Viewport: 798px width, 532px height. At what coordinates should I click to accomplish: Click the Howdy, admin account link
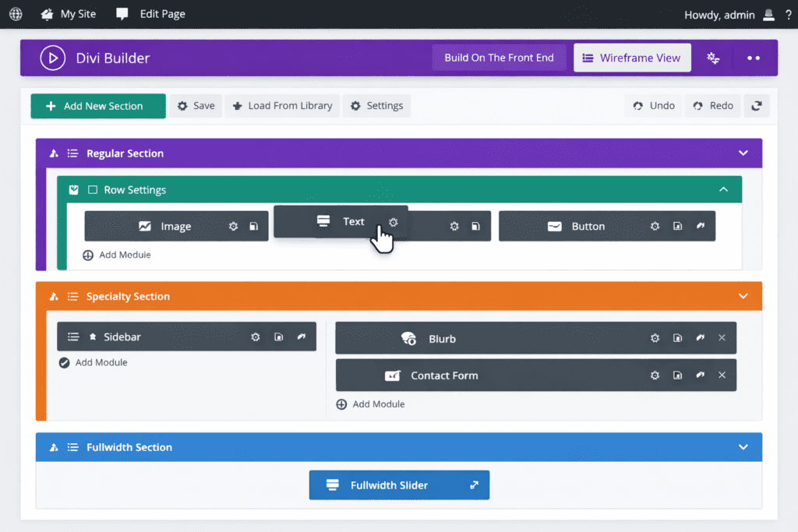[719, 14]
